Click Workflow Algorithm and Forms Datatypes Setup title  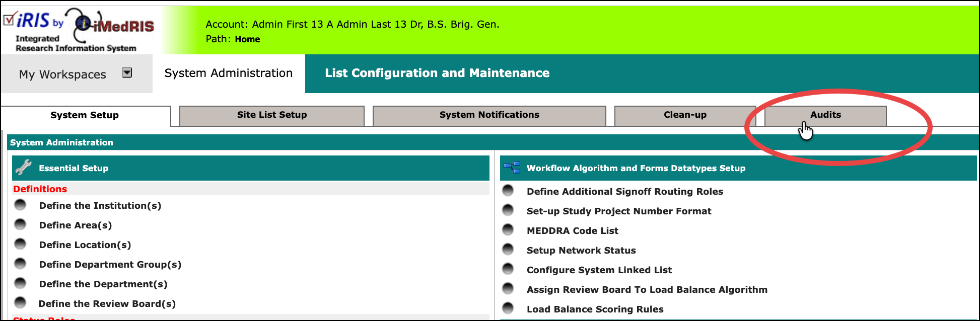(x=636, y=168)
